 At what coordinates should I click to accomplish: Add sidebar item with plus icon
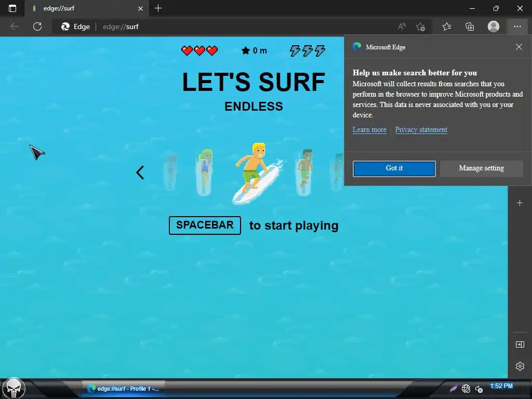click(520, 203)
